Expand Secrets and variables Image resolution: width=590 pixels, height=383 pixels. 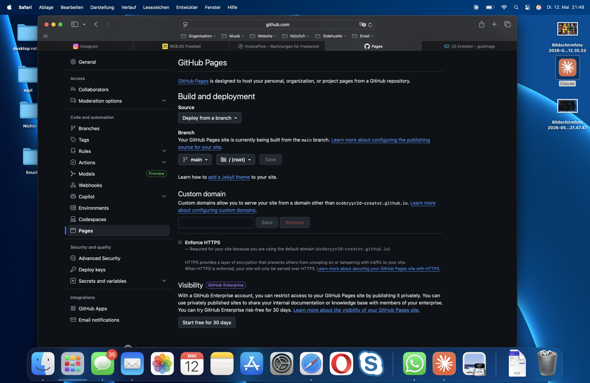pos(164,281)
